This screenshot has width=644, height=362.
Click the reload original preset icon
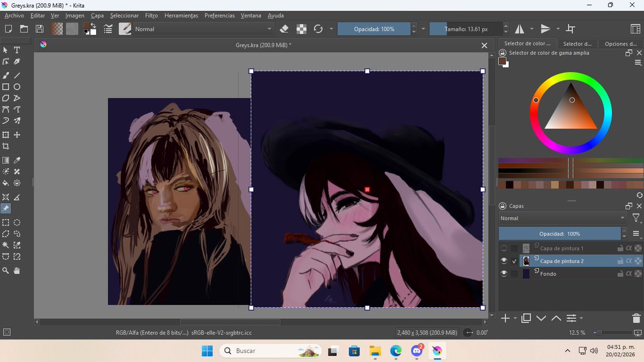pos(318,29)
